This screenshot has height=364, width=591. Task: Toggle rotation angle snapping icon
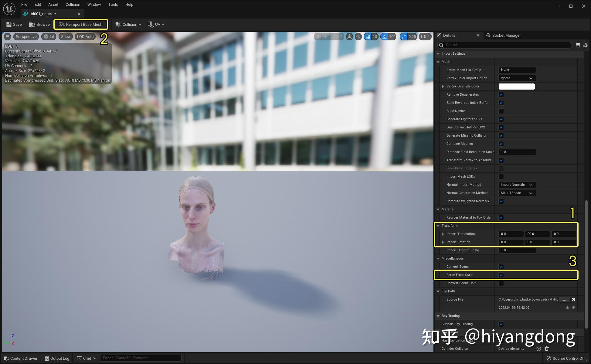[385, 37]
